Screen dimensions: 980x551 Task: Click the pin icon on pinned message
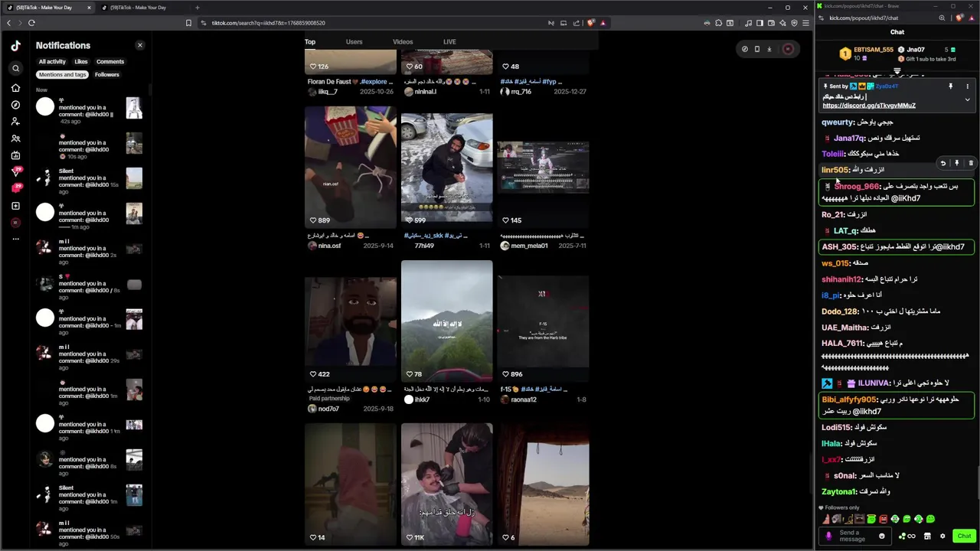(951, 86)
